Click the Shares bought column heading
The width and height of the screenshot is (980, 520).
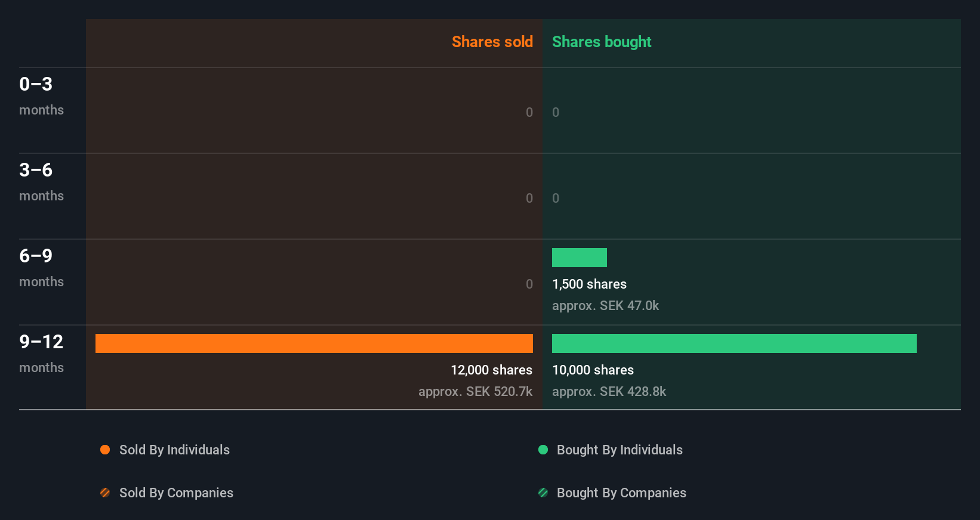pyautogui.click(x=602, y=42)
